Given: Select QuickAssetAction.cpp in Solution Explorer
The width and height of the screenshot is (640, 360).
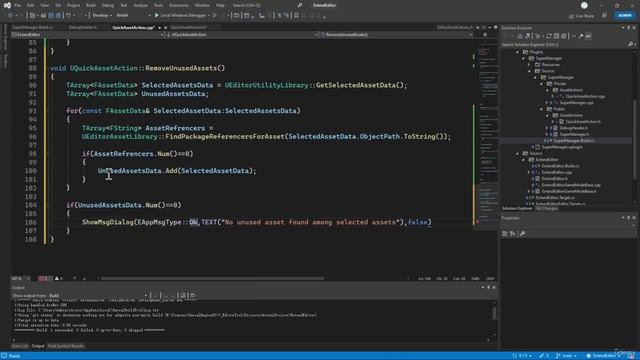Looking at the screenshot, I should pos(585,96).
